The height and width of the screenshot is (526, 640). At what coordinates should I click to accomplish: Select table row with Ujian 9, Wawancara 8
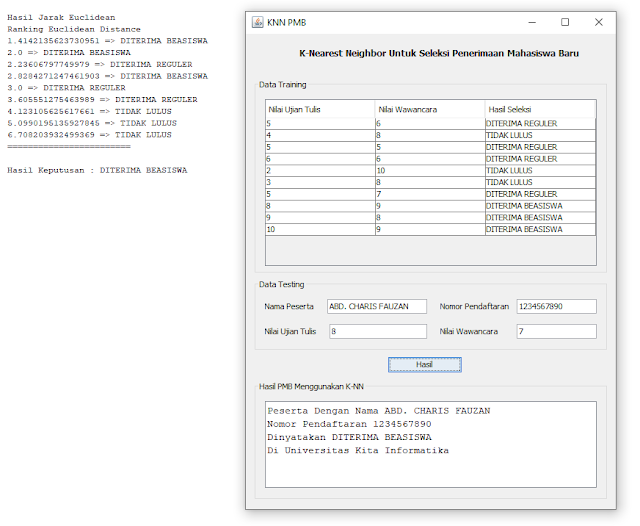(431, 218)
